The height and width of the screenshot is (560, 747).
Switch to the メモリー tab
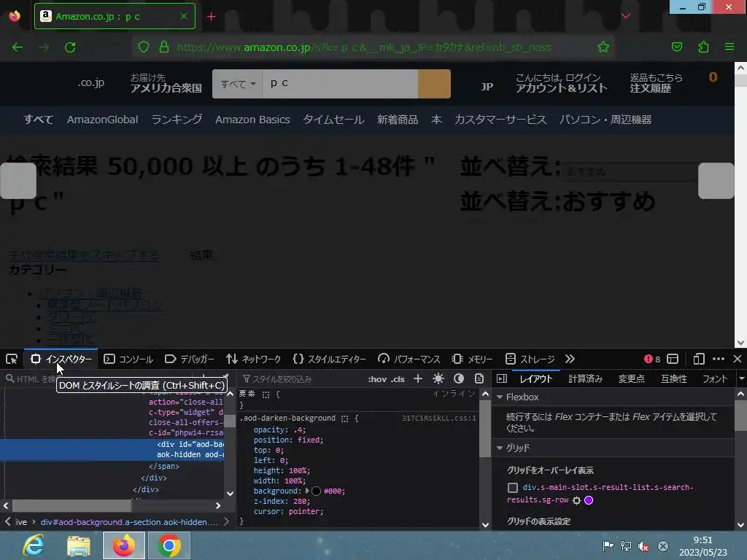472,359
